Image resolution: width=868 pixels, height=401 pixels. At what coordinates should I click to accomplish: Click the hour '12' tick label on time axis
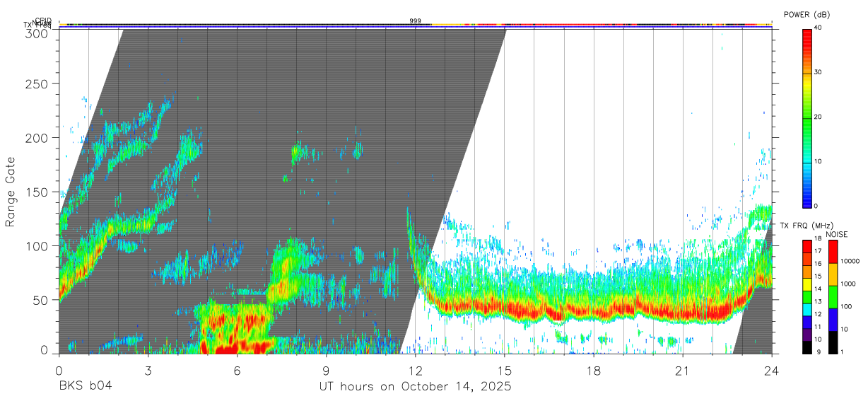(x=416, y=371)
